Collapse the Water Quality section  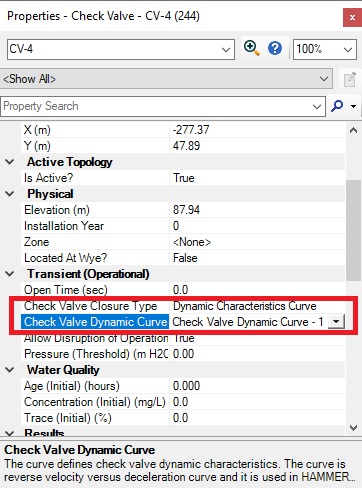coord(10,370)
